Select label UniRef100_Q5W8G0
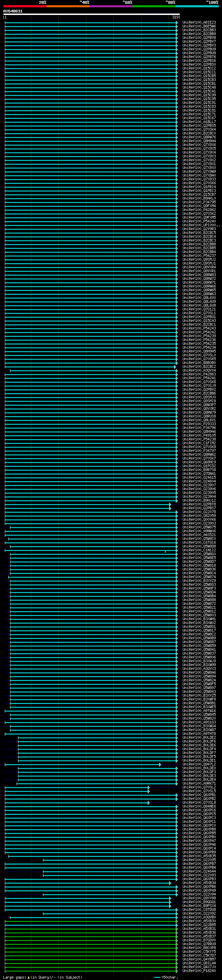Viewport: 222px width, 980px height. pos(199,554)
